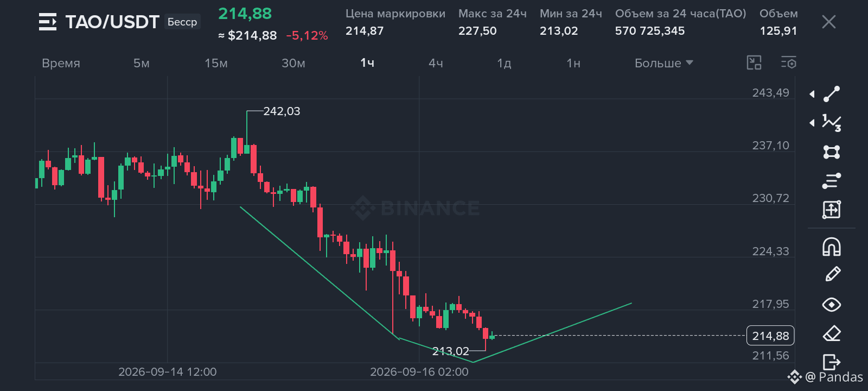Open the Fibonacci retracement lines tool
Screen dimensions: 868x391
[832, 180]
